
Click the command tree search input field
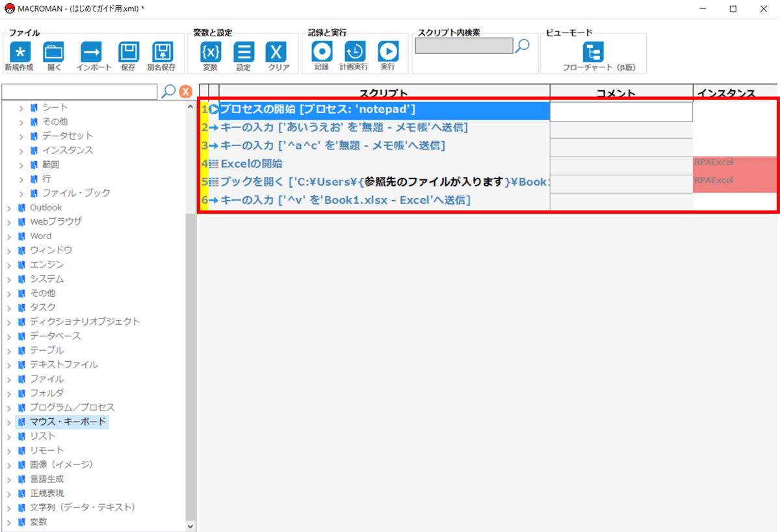pos(80,92)
